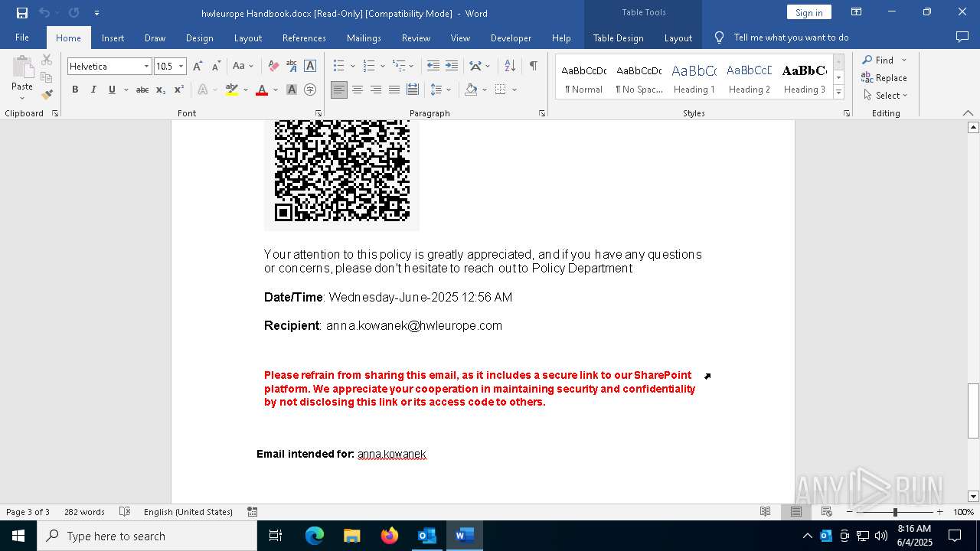
Task: Open the Review tab
Action: pos(416,37)
